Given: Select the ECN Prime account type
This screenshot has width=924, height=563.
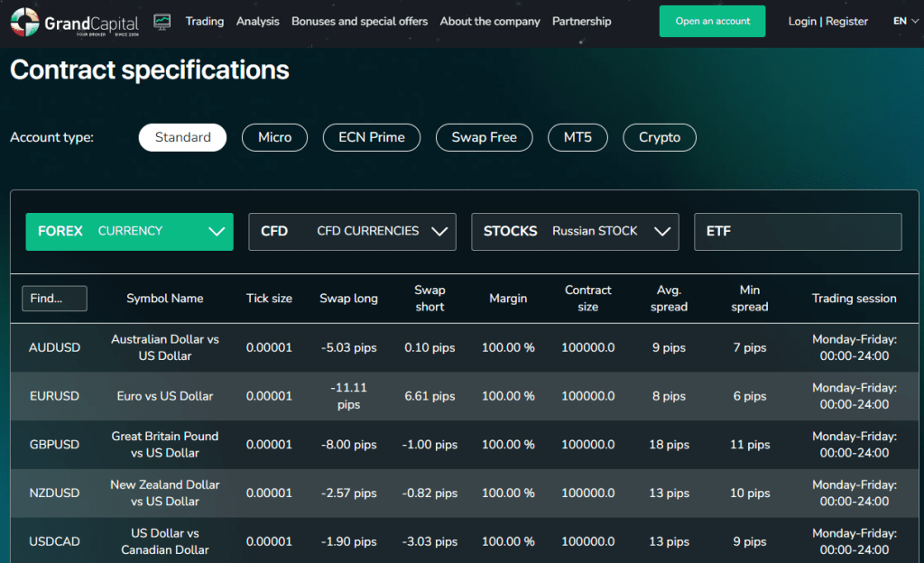Looking at the screenshot, I should pos(371,137).
